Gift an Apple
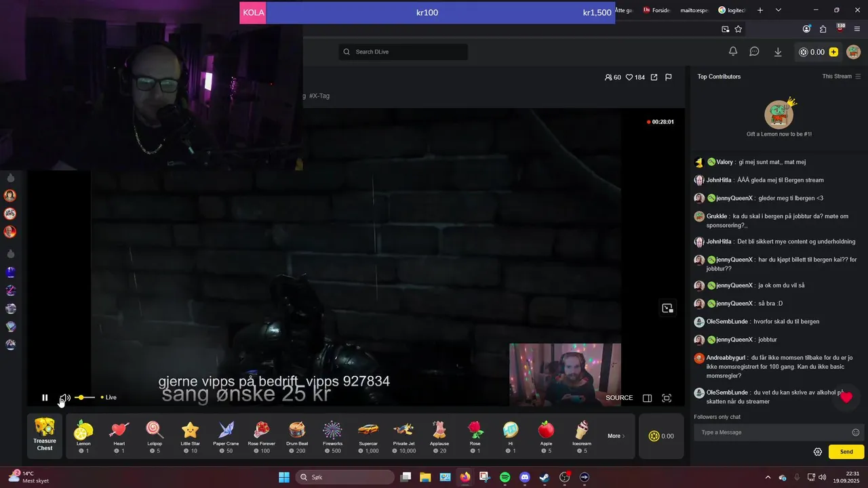This screenshot has width=868, height=488. (x=546, y=436)
